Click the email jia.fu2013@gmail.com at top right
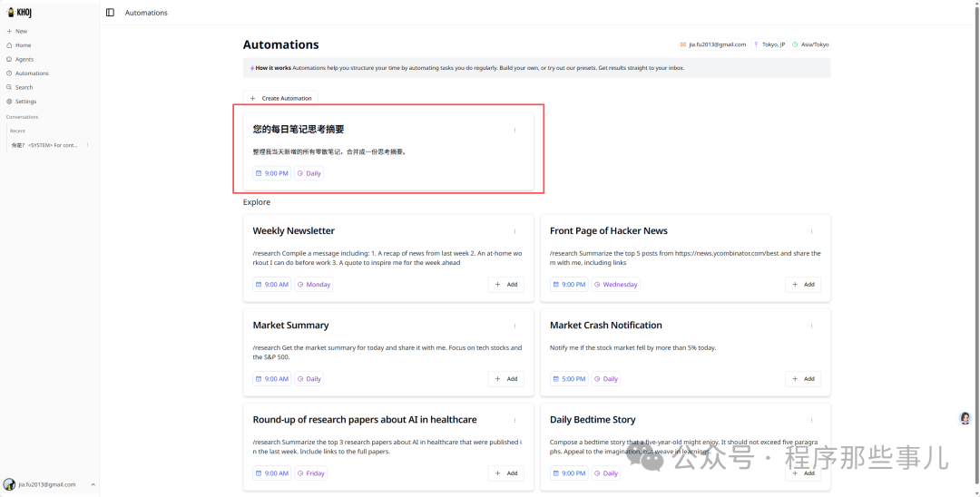This screenshot has height=497, width=980. (713, 44)
